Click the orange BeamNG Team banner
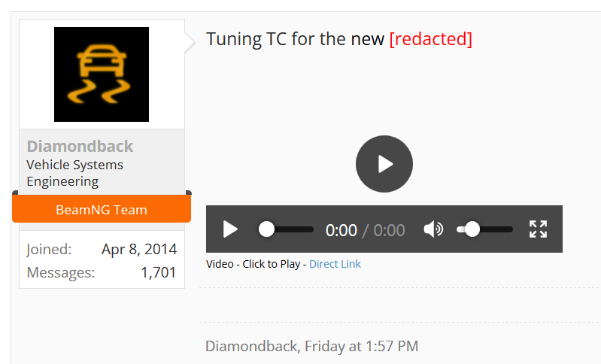 click(x=102, y=209)
